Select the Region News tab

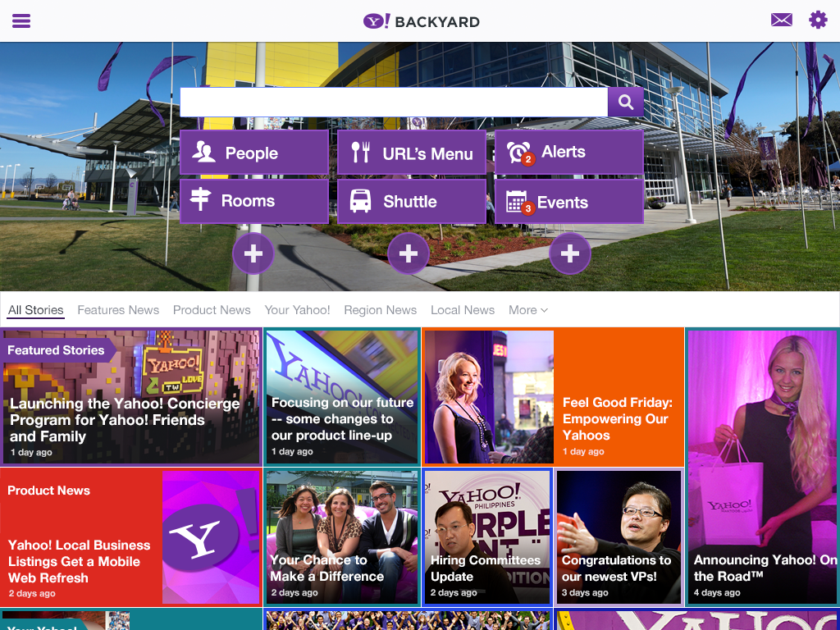pyautogui.click(x=380, y=310)
